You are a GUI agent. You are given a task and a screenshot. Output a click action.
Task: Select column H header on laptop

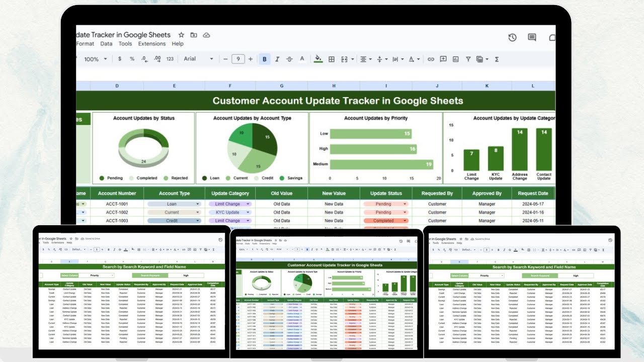334,86
